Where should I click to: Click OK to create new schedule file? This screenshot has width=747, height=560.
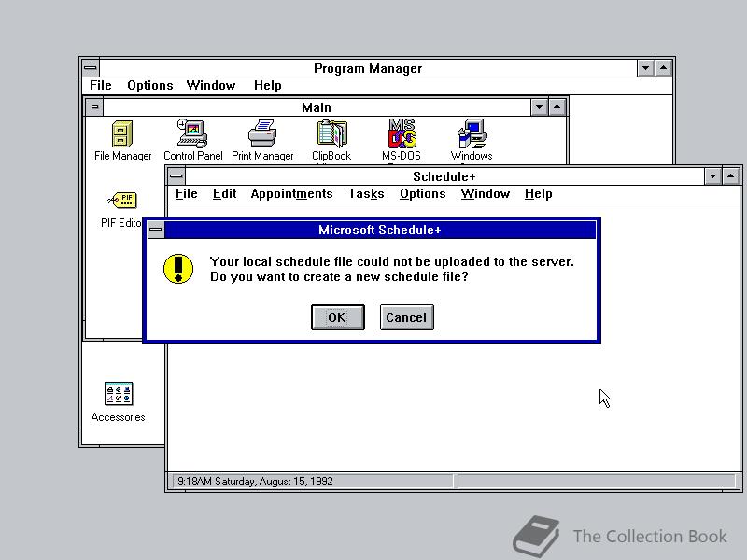[x=338, y=317]
